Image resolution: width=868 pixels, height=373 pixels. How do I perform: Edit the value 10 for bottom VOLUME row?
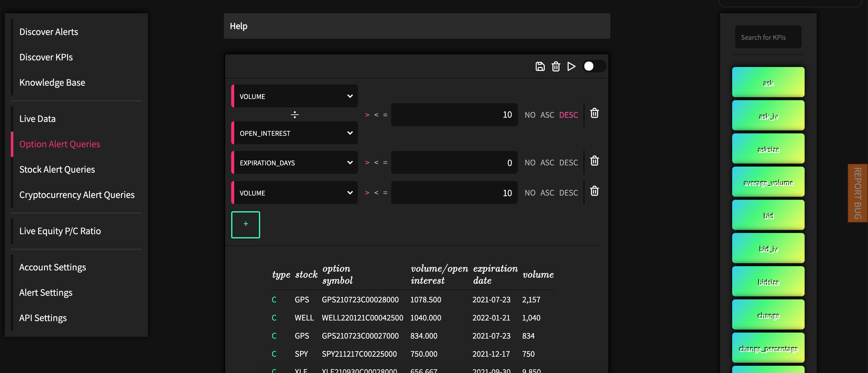pyautogui.click(x=454, y=193)
